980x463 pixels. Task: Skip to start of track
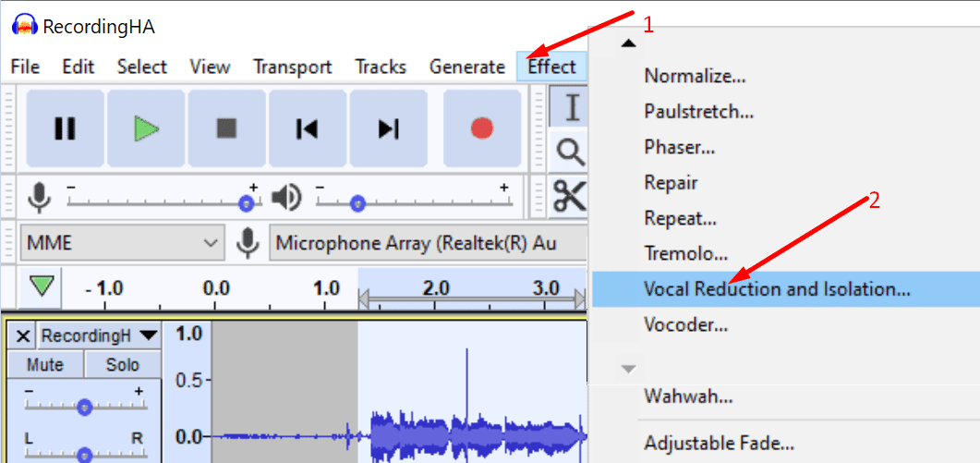pyautogui.click(x=308, y=128)
